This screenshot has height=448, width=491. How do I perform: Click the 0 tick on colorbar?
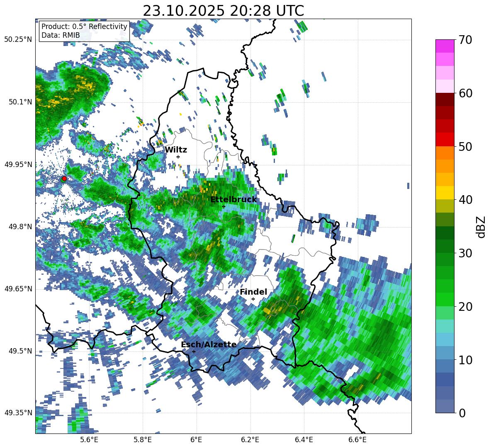[462, 413]
